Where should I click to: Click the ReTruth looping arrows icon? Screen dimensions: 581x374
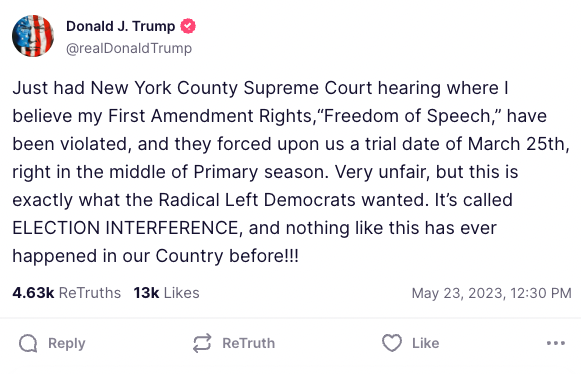tap(202, 343)
